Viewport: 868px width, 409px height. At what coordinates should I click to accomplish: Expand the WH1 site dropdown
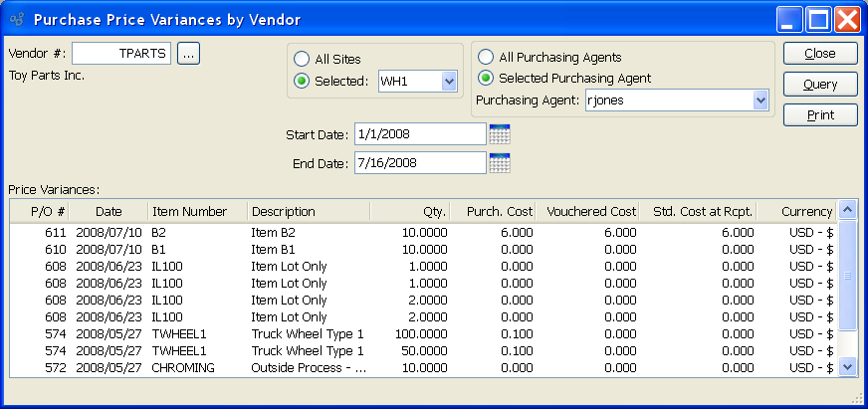(448, 81)
